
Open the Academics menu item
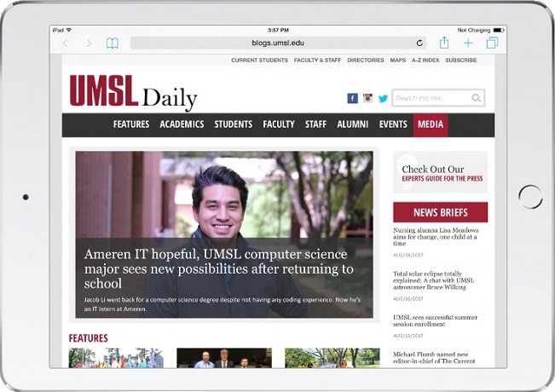tap(182, 124)
